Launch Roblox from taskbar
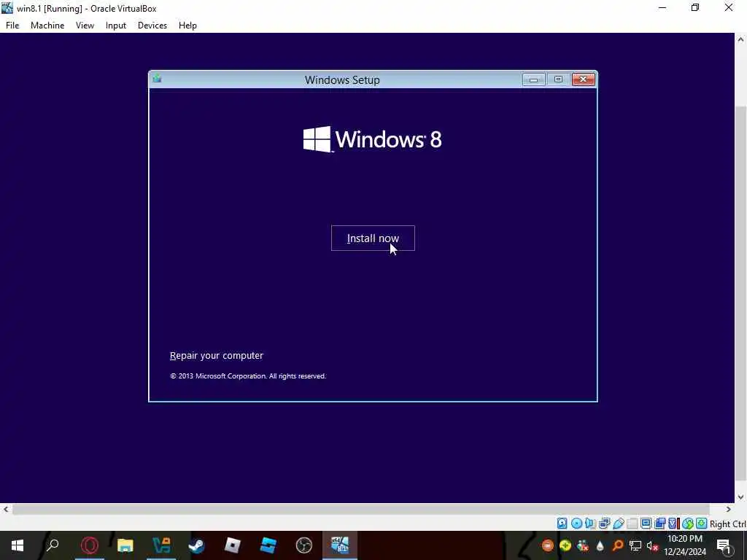This screenshot has width=747, height=560. [233, 545]
